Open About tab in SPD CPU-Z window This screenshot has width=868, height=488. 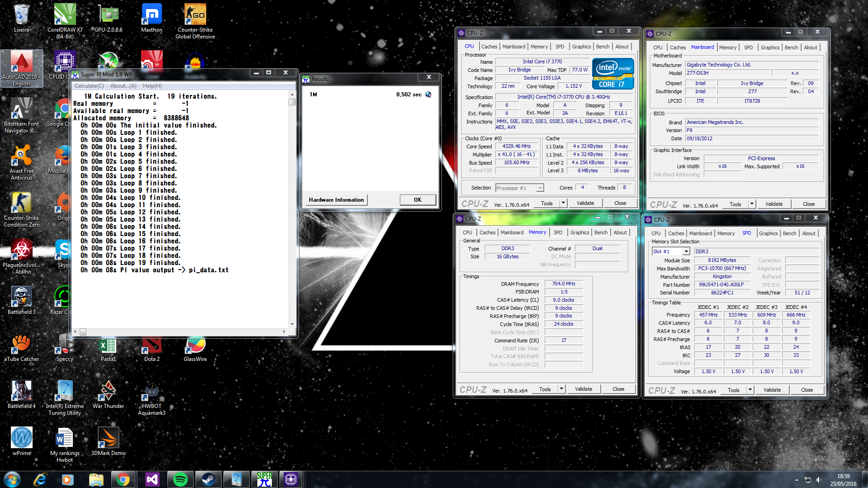tap(809, 233)
